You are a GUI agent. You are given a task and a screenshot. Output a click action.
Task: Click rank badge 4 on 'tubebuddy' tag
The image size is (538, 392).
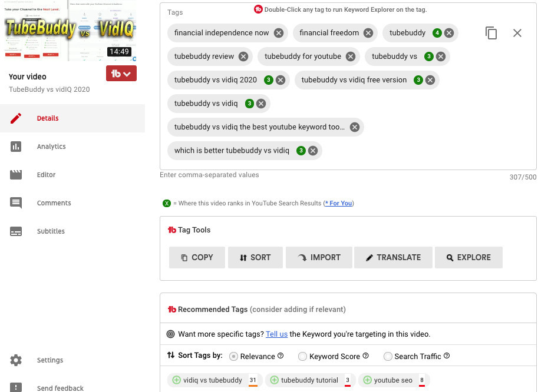pos(437,33)
